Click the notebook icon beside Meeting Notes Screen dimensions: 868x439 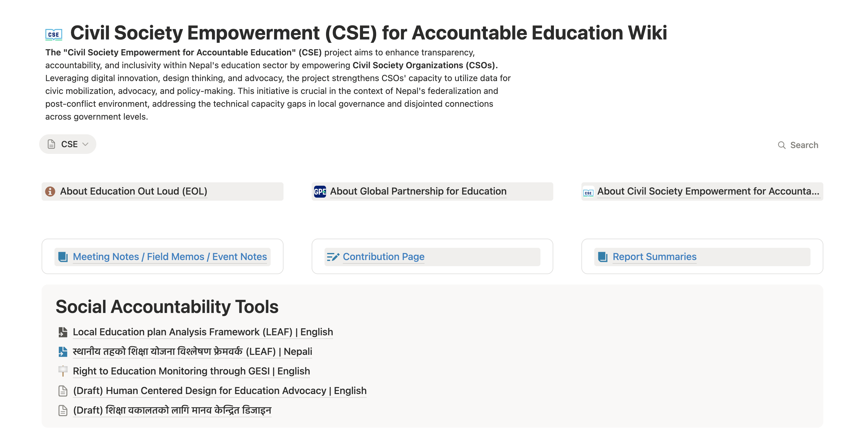[x=63, y=257]
